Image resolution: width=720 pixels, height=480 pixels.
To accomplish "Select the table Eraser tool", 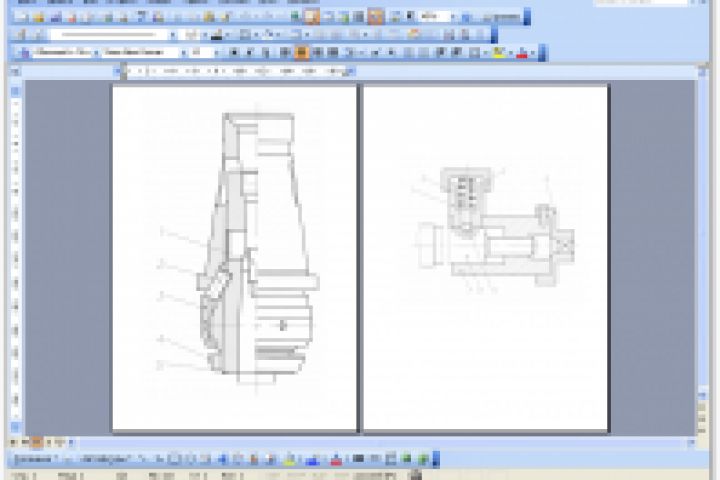I will coord(39,35).
